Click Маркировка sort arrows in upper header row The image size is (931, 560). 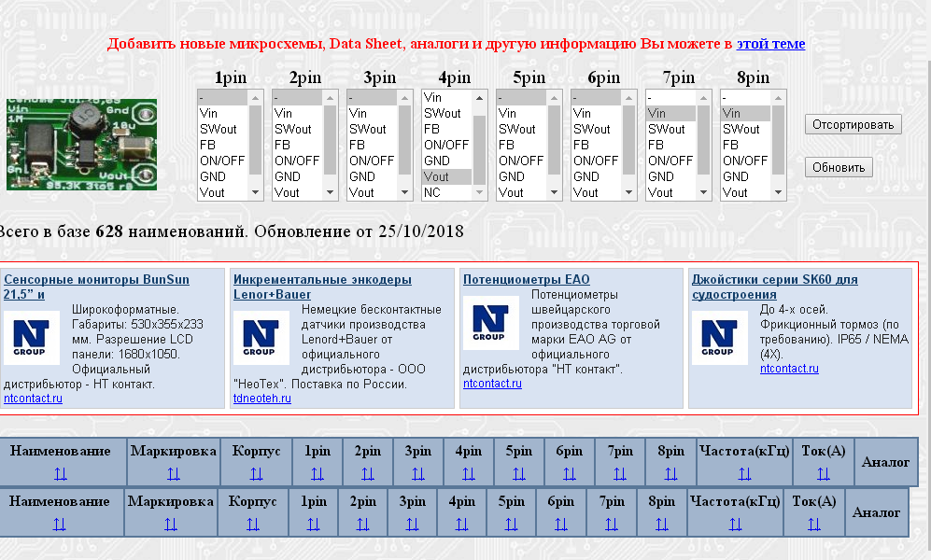pyautogui.click(x=174, y=474)
